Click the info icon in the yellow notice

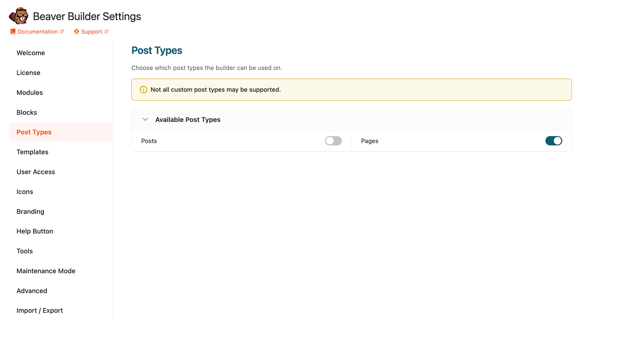point(143,90)
